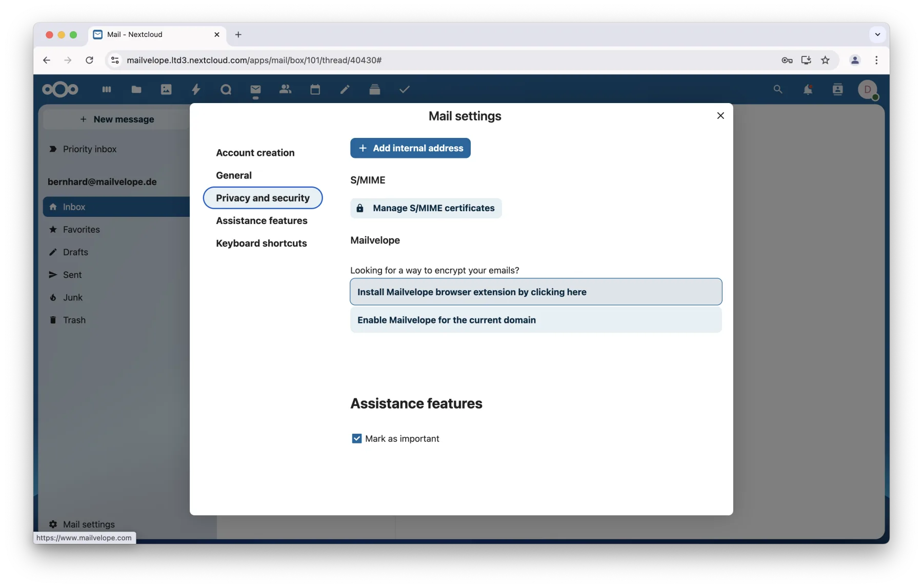This screenshot has height=588, width=923.
Task: Open the Deck app icon
Action: click(x=374, y=90)
